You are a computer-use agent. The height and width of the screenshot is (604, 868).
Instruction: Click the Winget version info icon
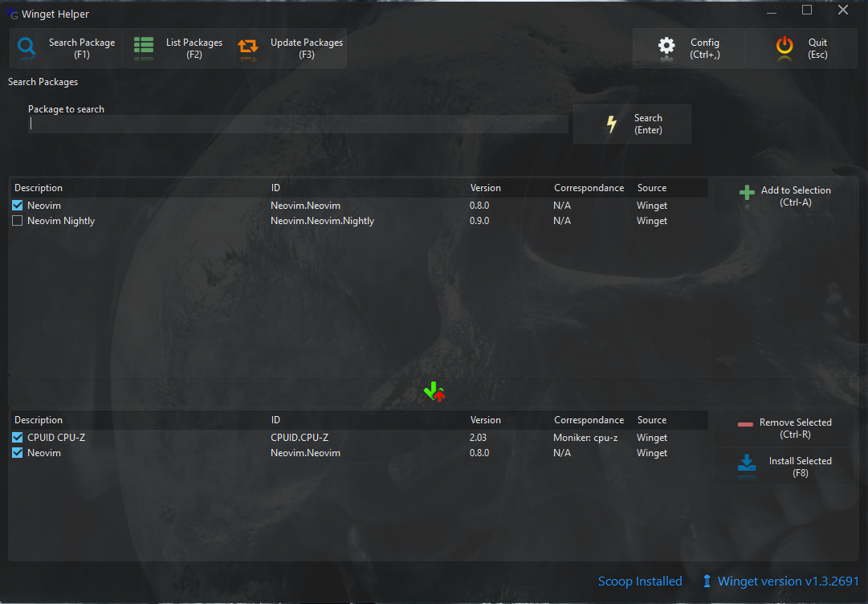pyautogui.click(x=707, y=582)
